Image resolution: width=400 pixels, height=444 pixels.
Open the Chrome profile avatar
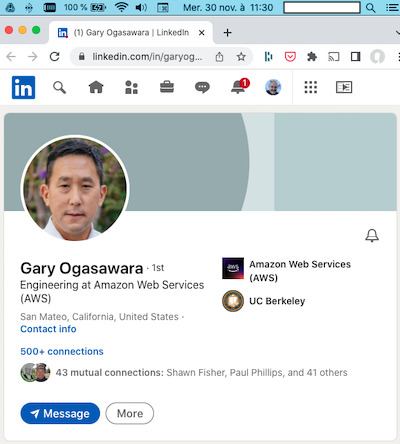[x=377, y=57]
